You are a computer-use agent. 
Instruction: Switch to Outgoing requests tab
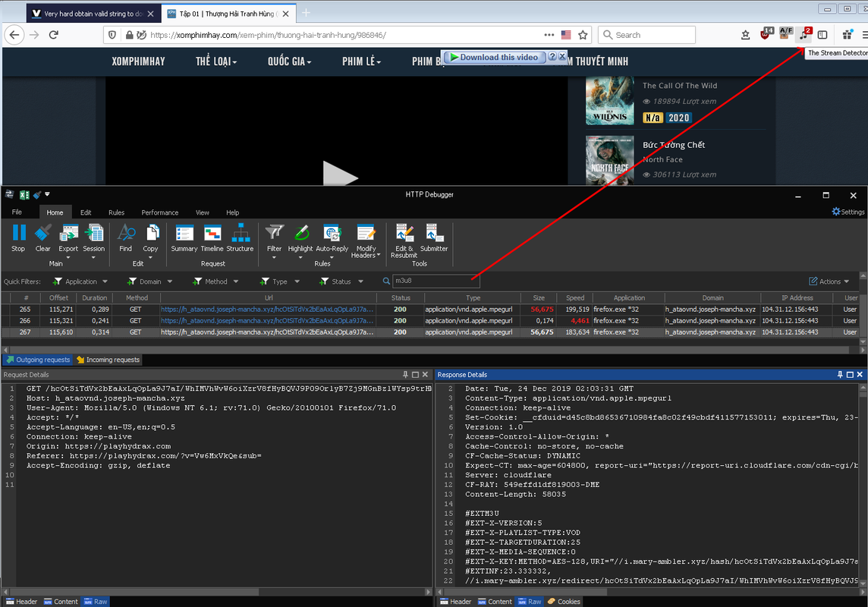tap(38, 360)
